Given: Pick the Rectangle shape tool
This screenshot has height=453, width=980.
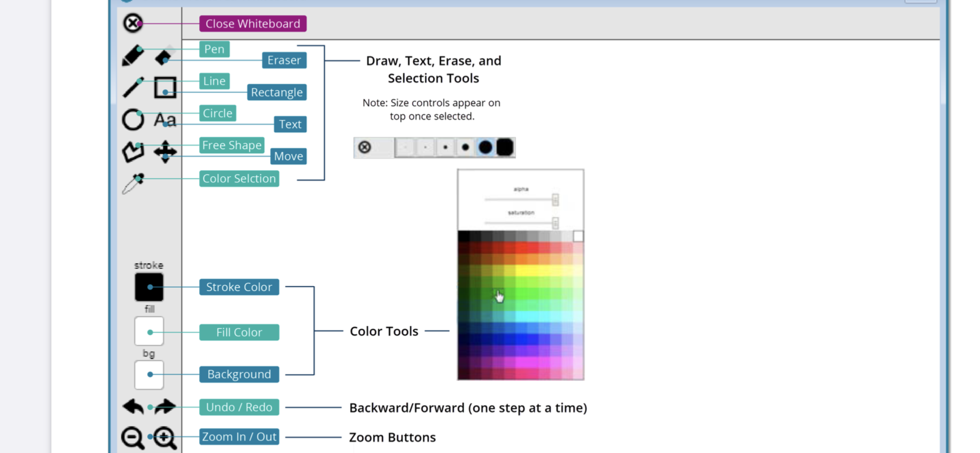Looking at the screenshot, I should tap(165, 88).
